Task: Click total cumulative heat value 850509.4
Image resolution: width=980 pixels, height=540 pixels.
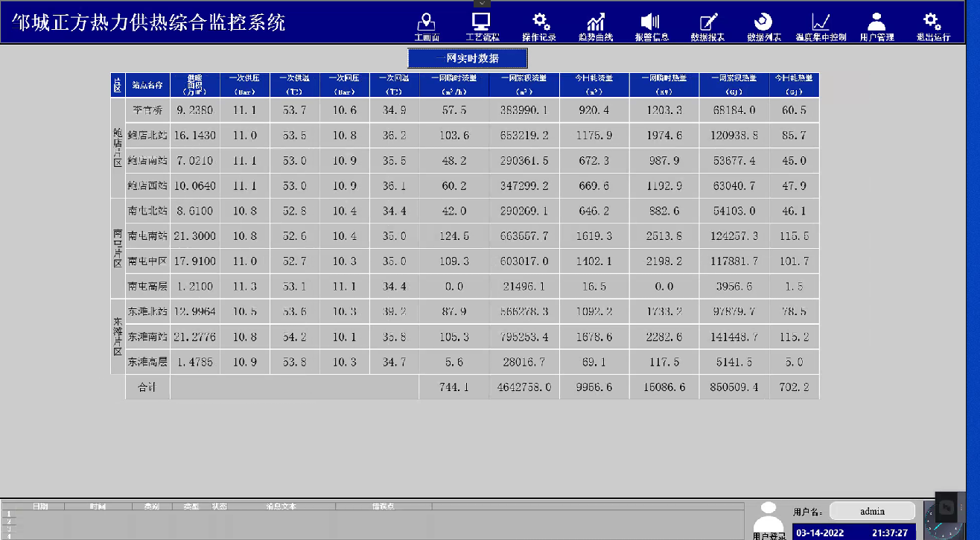Action: [x=734, y=388]
